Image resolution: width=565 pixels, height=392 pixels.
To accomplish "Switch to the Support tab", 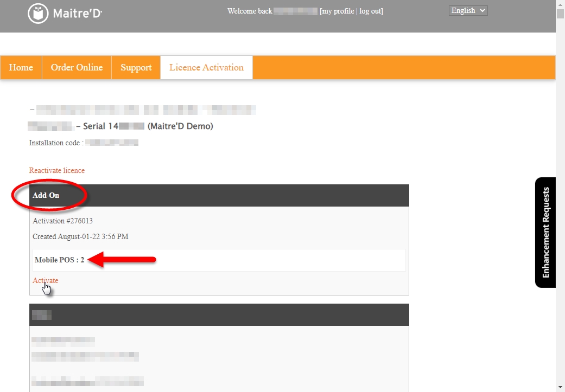I will click(136, 68).
